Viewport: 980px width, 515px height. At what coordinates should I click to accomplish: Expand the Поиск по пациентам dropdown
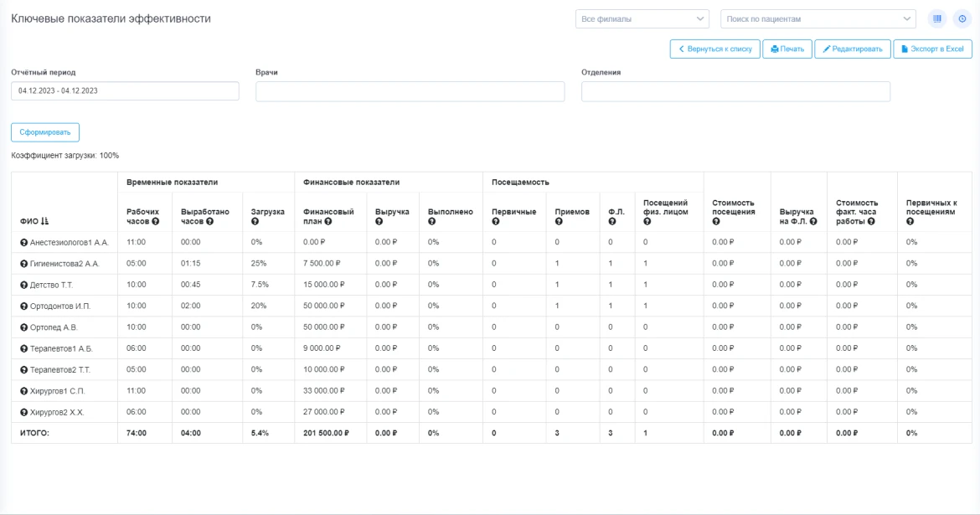tap(818, 18)
